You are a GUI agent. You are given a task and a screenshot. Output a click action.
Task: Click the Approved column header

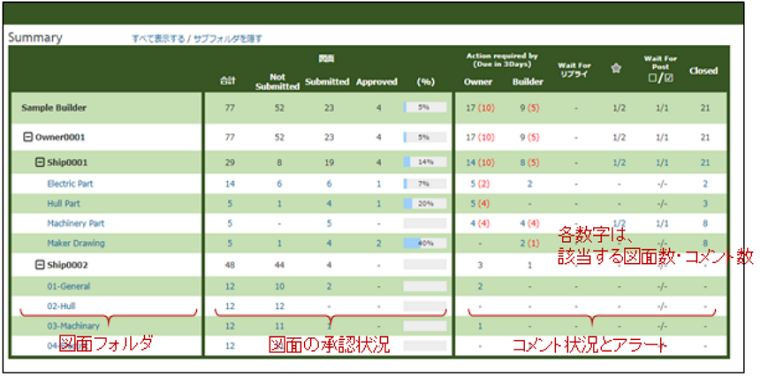point(377,82)
